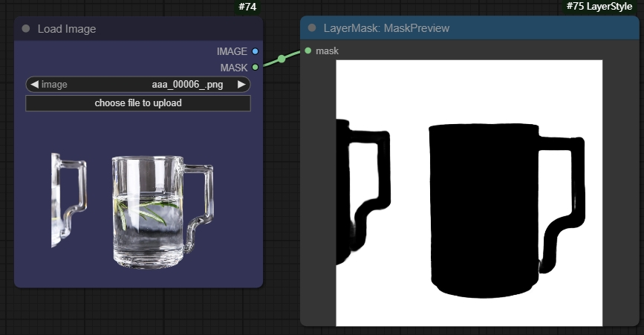Select next image with the right arrow
The image size is (644, 335).
pos(241,84)
